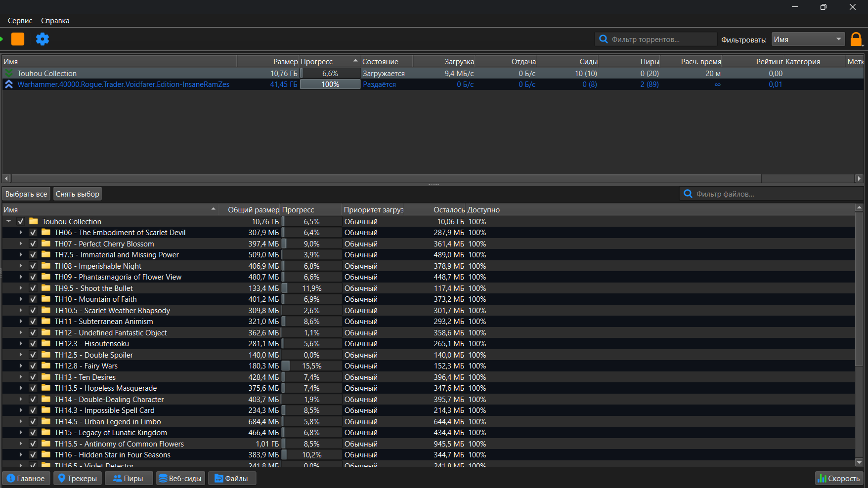
Task: Click the folder icon of TH14 Double-Dealing Character
Action: (x=46, y=399)
